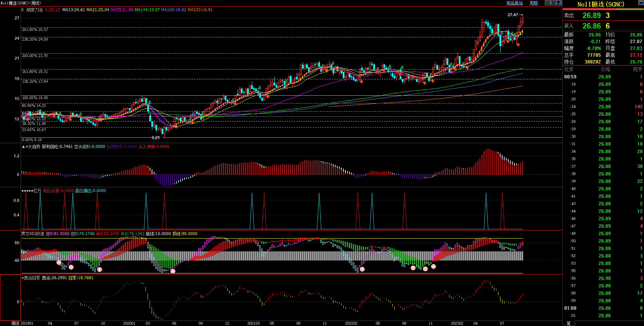The image size is (644, 326).
Task: Click the 周线 weekly period label
Action: pos(15,323)
